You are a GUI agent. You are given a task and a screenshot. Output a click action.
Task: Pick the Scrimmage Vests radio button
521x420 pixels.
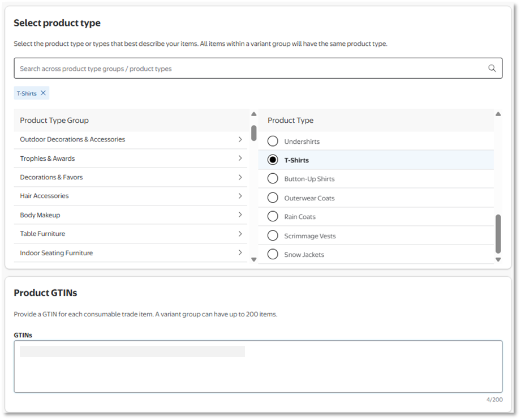pyautogui.click(x=273, y=235)
